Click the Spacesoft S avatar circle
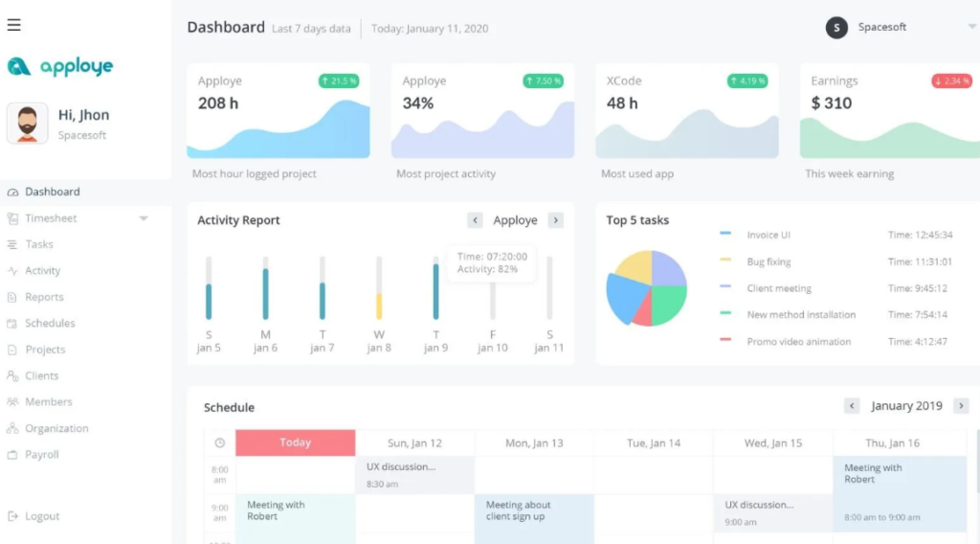Screen dimensions: 980x544 coord(836,28)
